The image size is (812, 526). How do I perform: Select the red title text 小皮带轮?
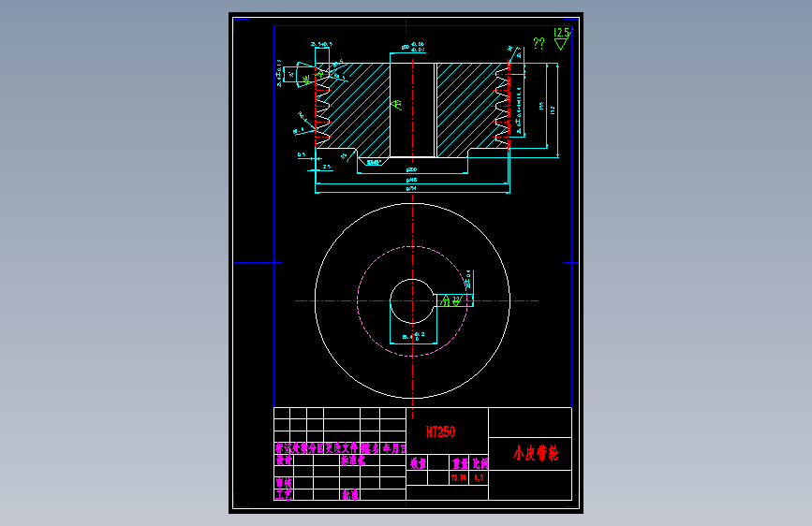[x=536, y=454]
